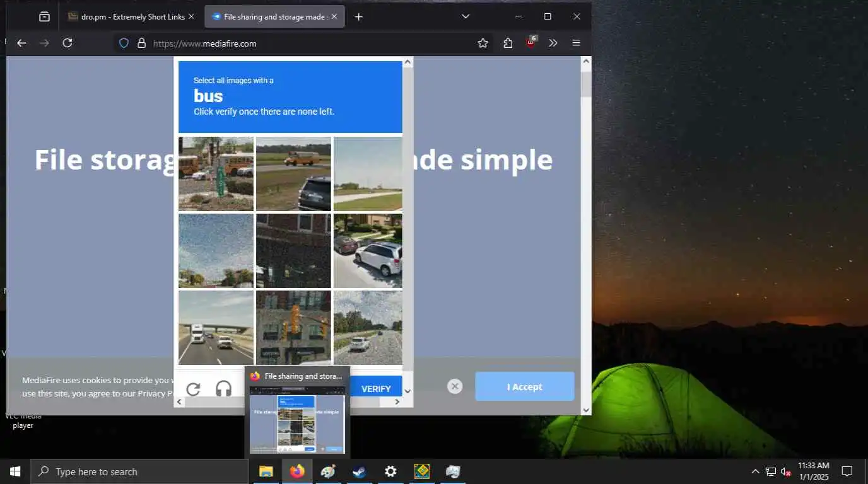Open a new browser tab
Viewport: 868px width, 484px height.
359,17
